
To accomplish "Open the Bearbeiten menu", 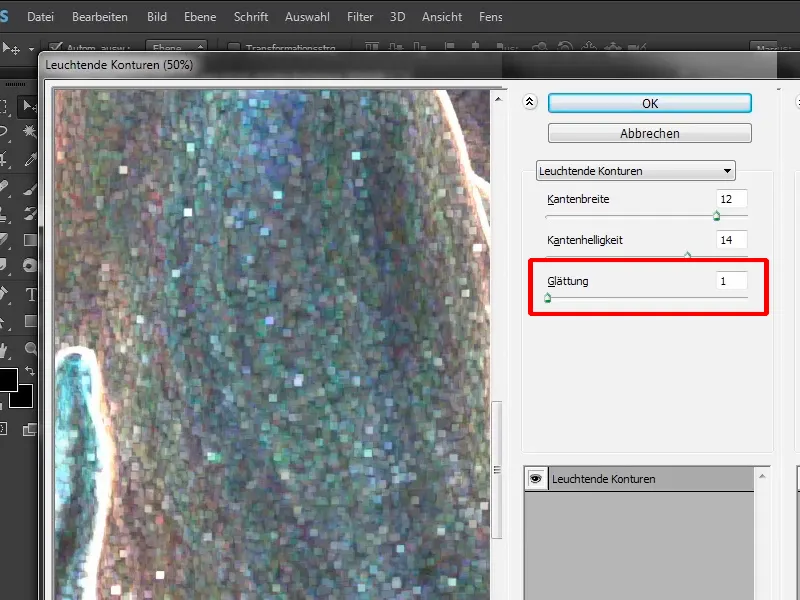I will click(x=99, y=17).
